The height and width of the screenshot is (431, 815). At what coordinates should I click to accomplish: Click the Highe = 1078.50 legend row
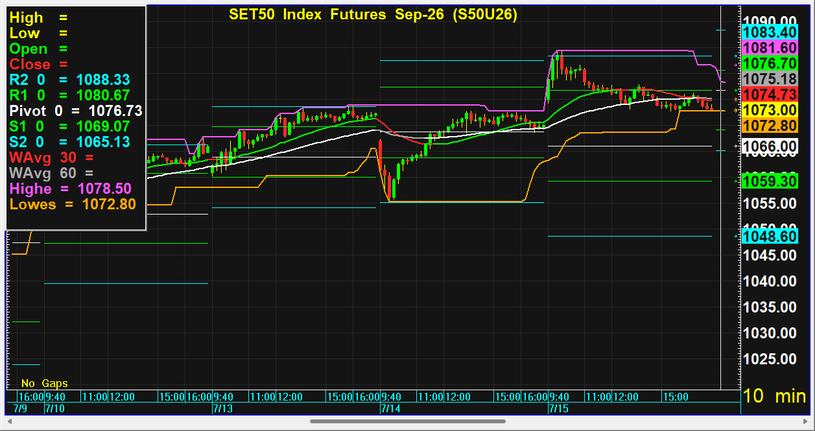[x=70, y=188]
